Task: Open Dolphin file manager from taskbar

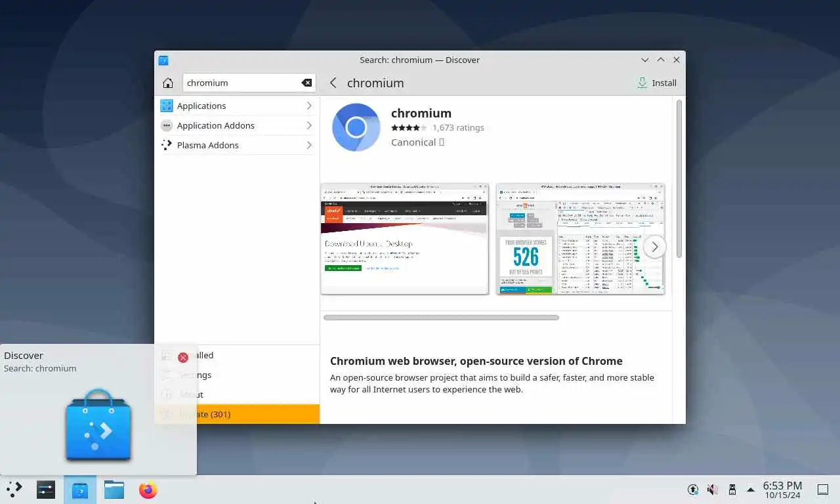Action: 114,490
